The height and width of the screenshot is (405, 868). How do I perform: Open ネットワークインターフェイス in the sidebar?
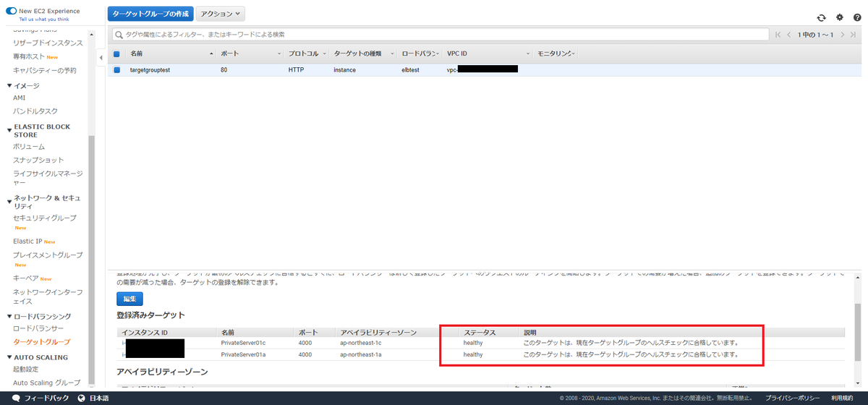point(48,297)
